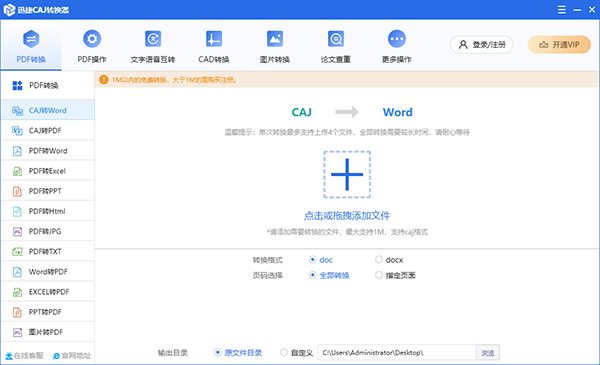
Task: Select the docx format radio button
Action: (379, 260)
